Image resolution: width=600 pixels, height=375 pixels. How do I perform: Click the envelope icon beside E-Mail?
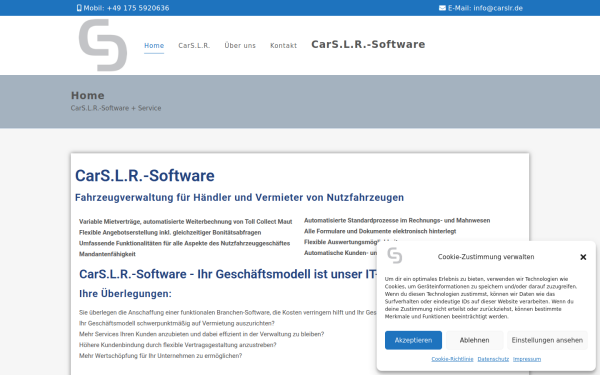pyautogui.click(x=442, y=8)
